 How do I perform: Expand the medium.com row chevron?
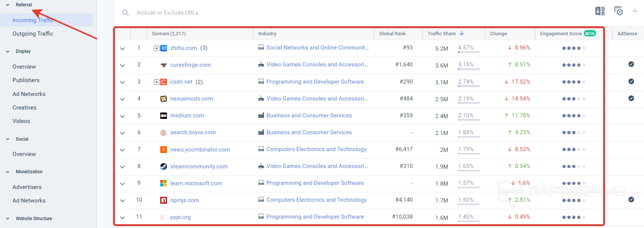point(122,116)
